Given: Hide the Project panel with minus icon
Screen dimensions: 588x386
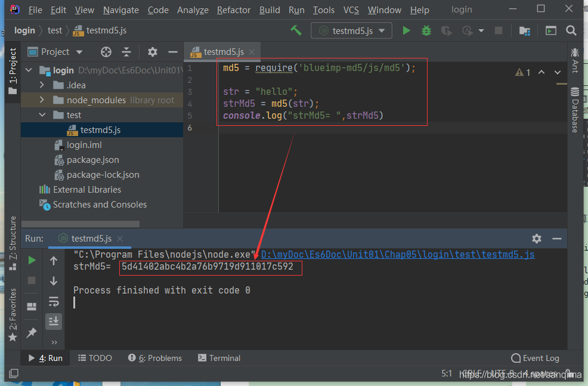Looking at the screenshot, I should tap(173, 52).
